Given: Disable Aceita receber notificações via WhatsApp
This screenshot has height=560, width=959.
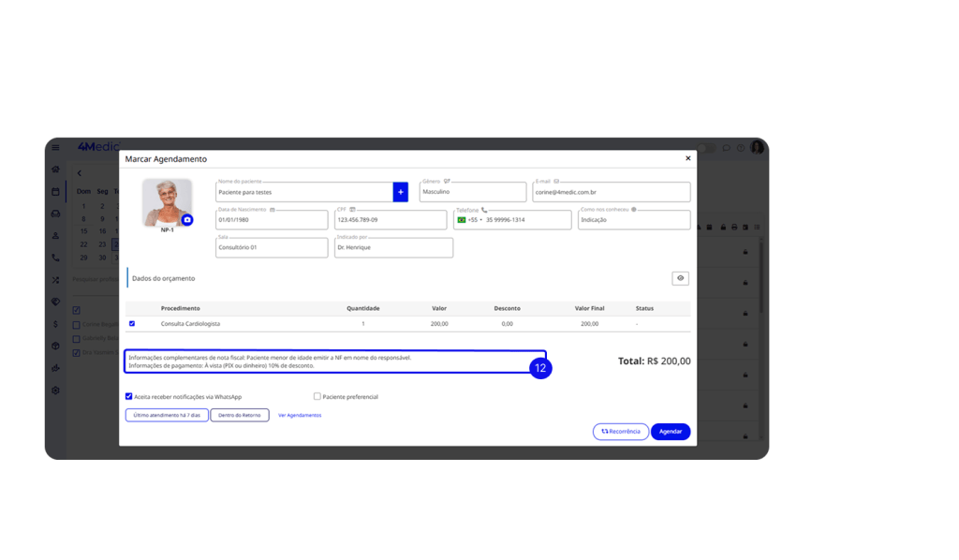Looking at the screenshot, I should 129,396.
